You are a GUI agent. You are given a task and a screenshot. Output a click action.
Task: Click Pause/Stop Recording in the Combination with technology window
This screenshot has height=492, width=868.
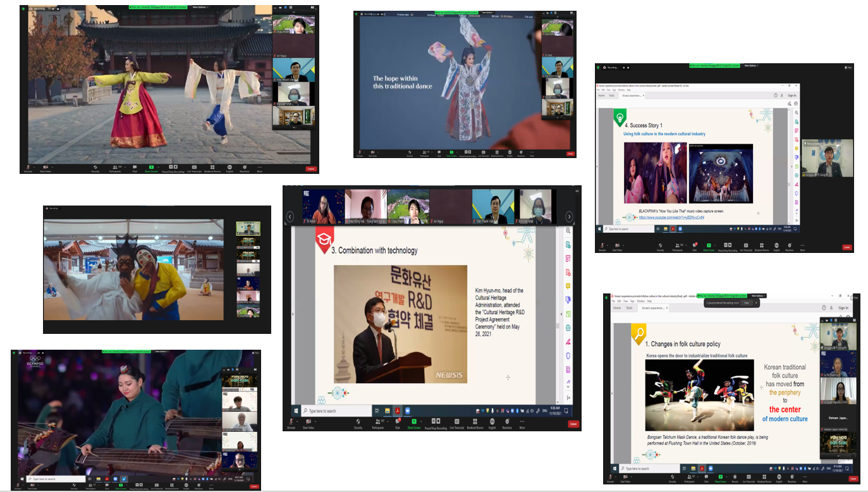pos(435,424)
